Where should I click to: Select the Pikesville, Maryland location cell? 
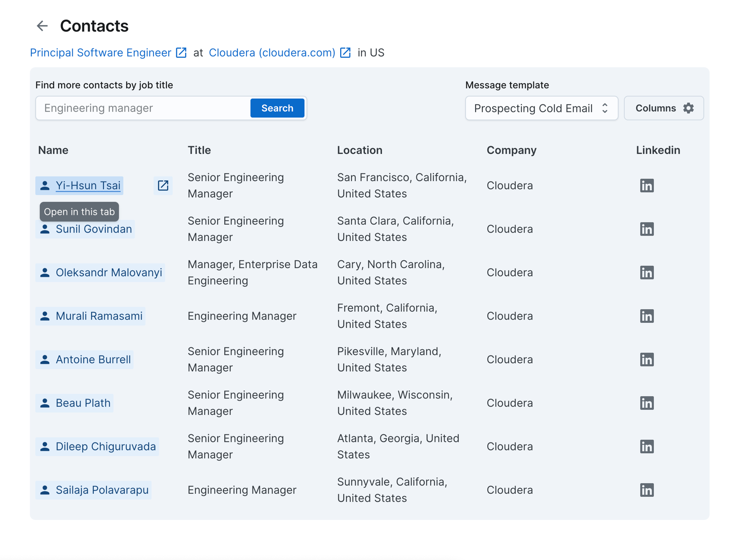[x=389, y=359]
